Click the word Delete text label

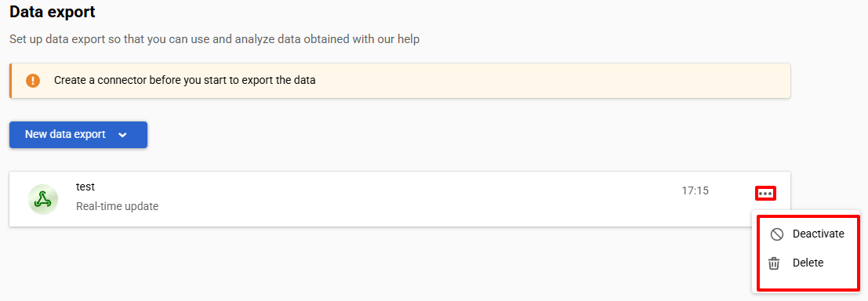click(x=808, y=263)
